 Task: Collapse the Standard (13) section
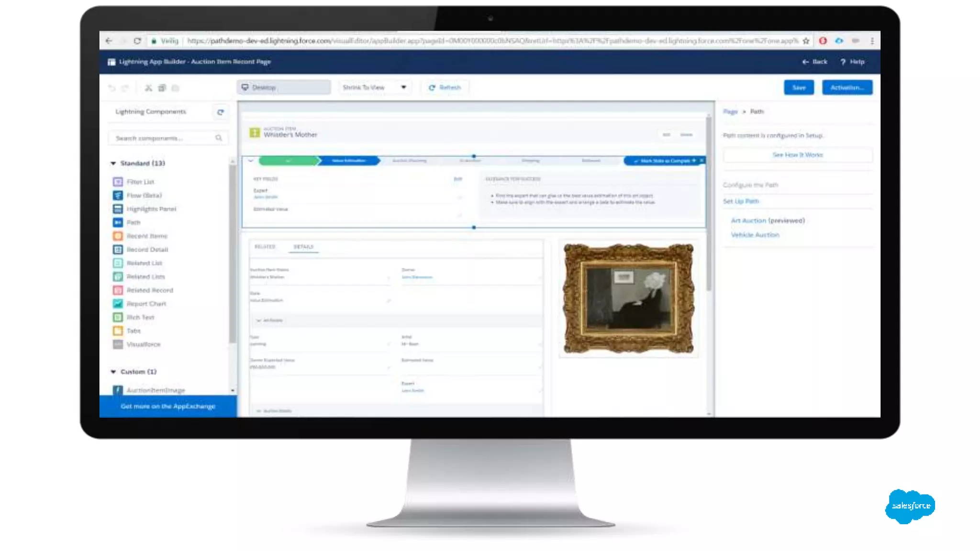113,164
